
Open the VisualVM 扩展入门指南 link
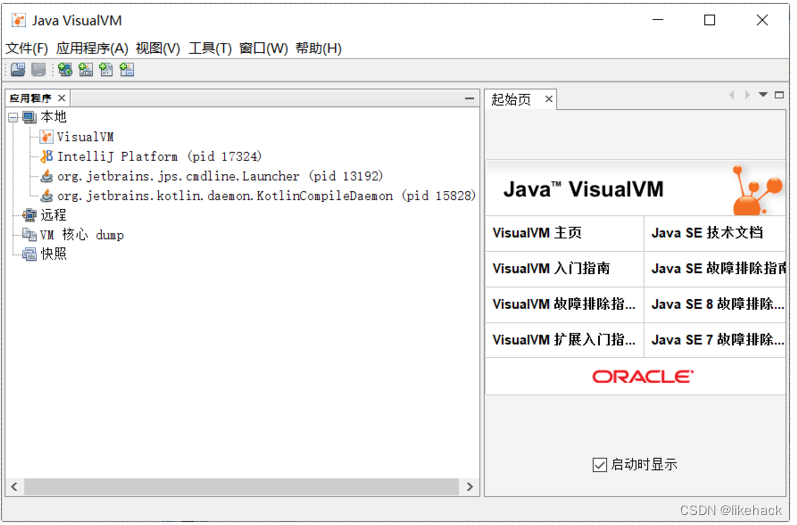(564, 339)
